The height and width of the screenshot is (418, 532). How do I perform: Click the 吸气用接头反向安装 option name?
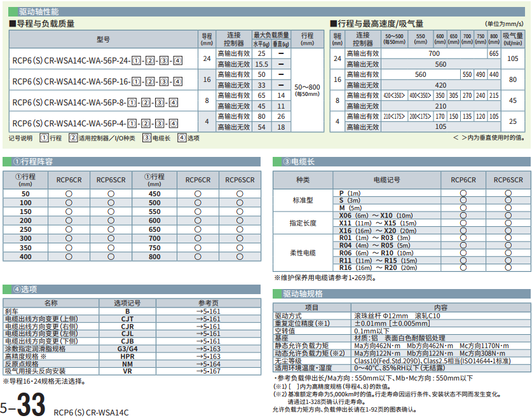pyautogui.click(x=36, y=371)
